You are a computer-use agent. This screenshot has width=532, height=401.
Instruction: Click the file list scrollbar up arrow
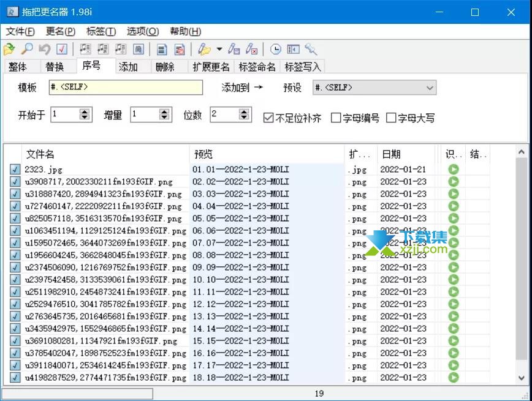click(522, 152)
